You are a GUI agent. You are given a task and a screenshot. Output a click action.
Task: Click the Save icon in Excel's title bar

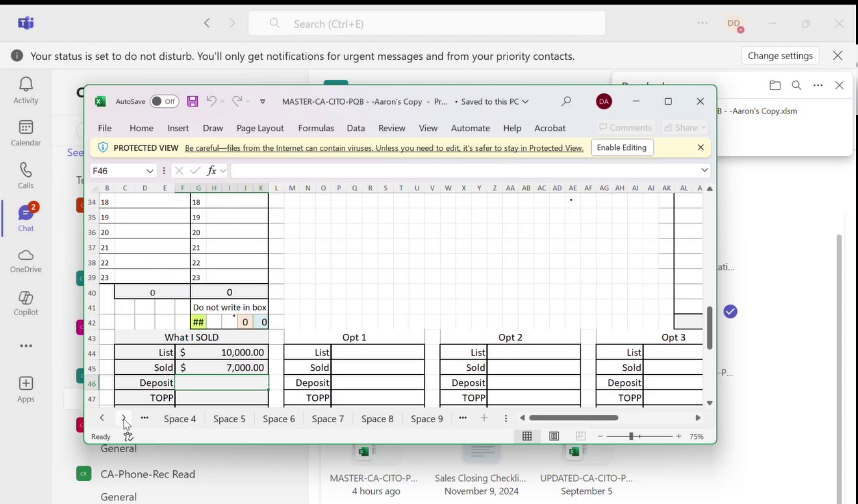tap(192, 101)
